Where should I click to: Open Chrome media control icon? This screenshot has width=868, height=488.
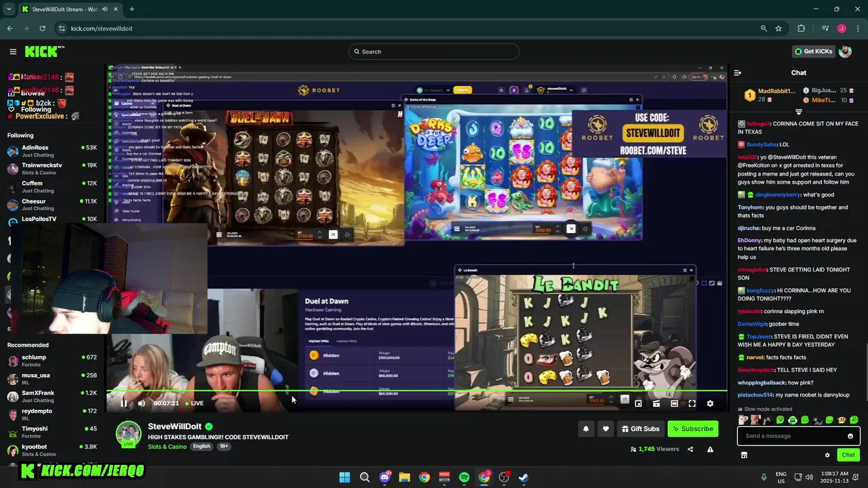coord(825,28)
